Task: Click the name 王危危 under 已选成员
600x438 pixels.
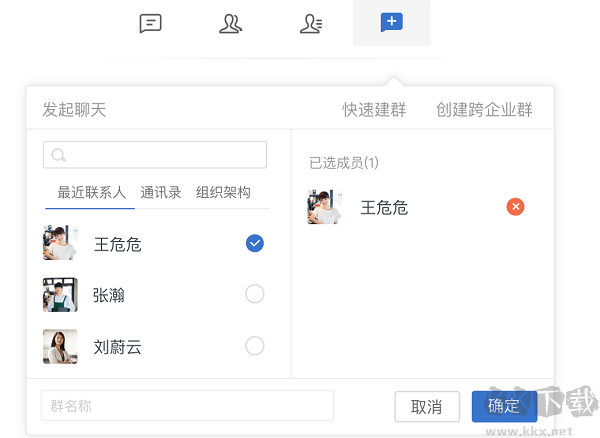Action: coord(384,208)
